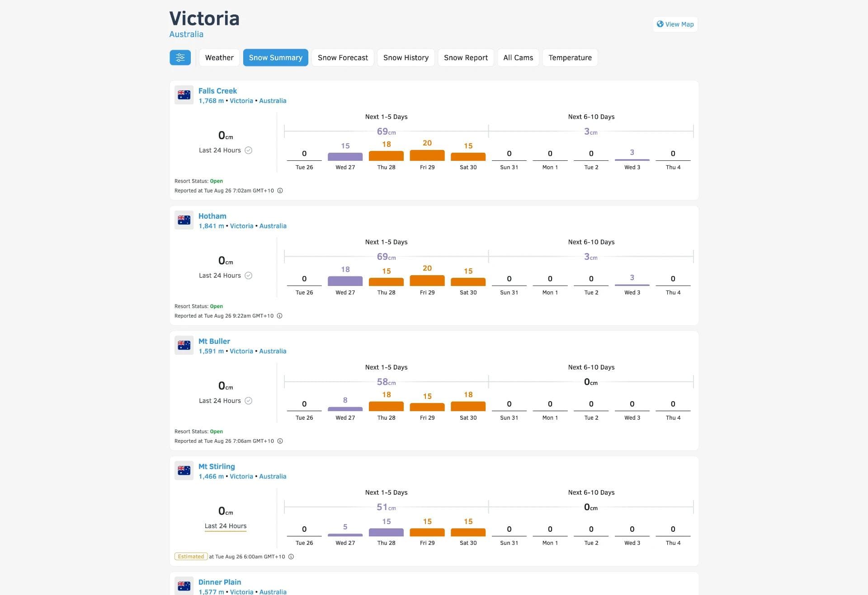Open the filter settings icon button

(x=180, y=57)
